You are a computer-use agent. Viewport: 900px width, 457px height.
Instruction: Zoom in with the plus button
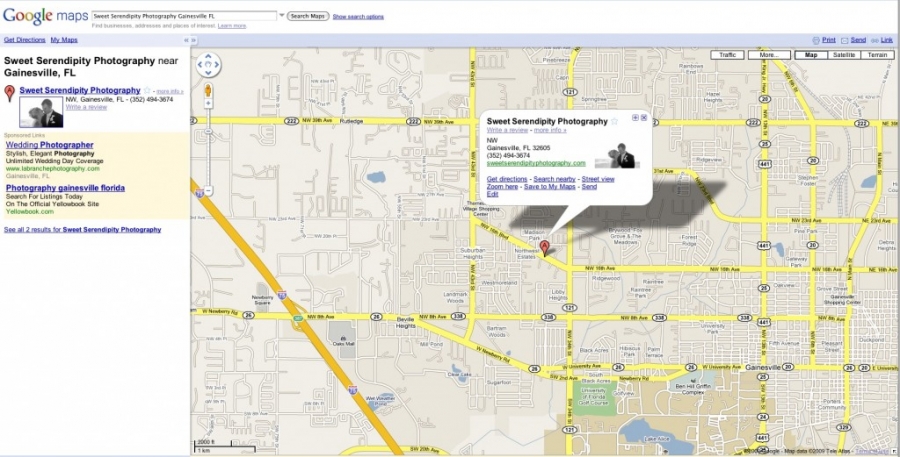point(208,103)
